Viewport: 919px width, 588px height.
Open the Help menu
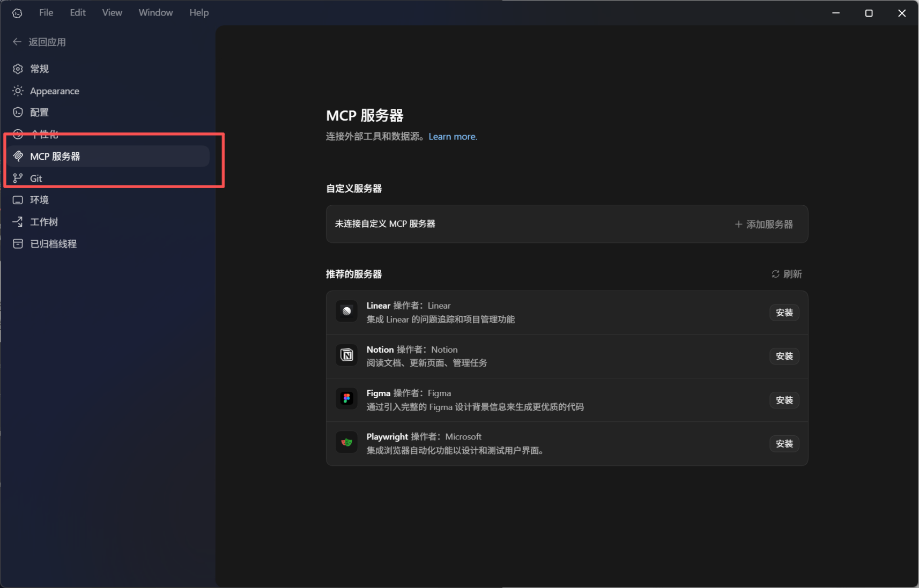click(x=199, y=12)
